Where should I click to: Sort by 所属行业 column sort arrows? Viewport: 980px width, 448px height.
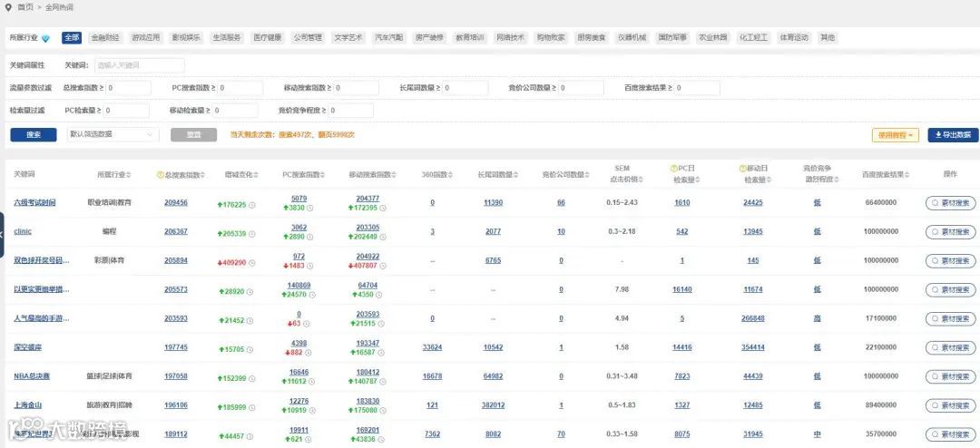129,175
